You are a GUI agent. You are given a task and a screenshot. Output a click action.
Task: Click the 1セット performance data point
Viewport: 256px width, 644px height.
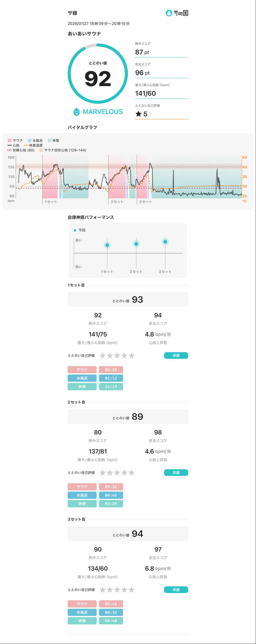pos(107,245)
